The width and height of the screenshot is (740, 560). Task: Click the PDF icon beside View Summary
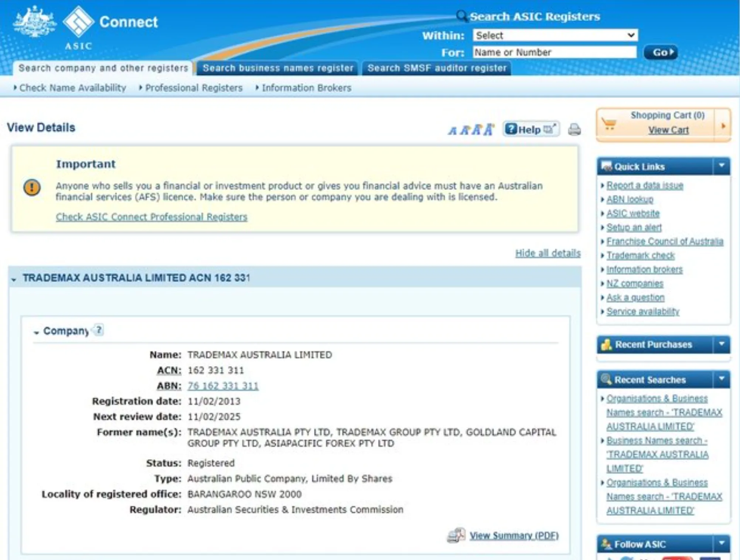click(456, 535)
